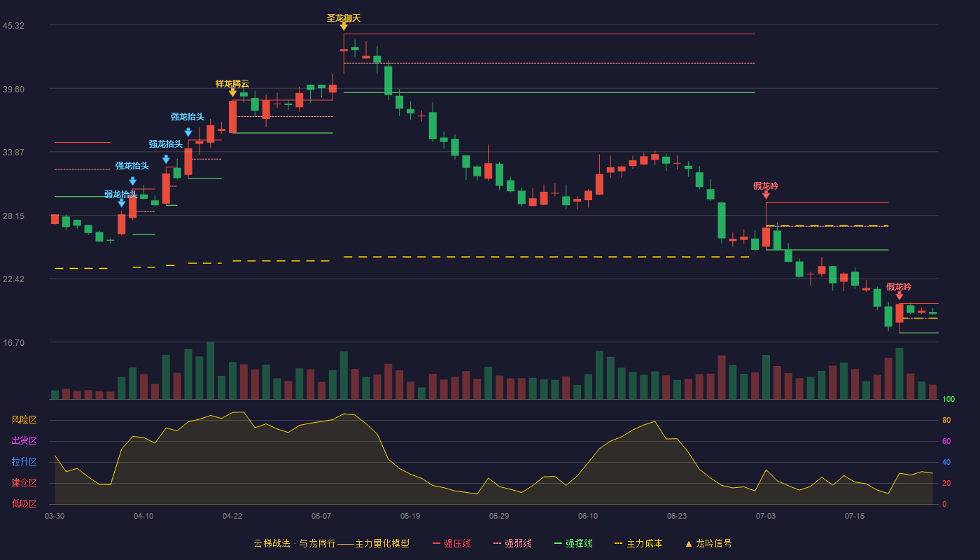Click the red candlestick beneath the 圣龙御天 signal
Image resolution: width=980 pixels, height=560 pixels.
pos(344,50)
